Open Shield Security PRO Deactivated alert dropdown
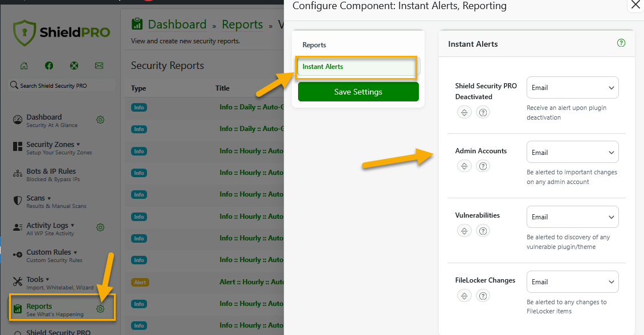644x335 pixels. [573, 87]
